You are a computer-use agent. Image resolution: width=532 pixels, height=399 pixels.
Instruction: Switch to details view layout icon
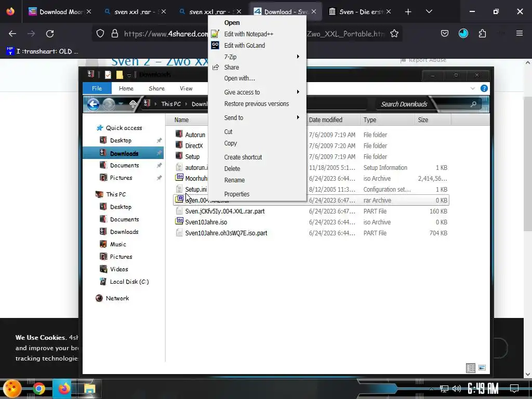pos(471,368)
